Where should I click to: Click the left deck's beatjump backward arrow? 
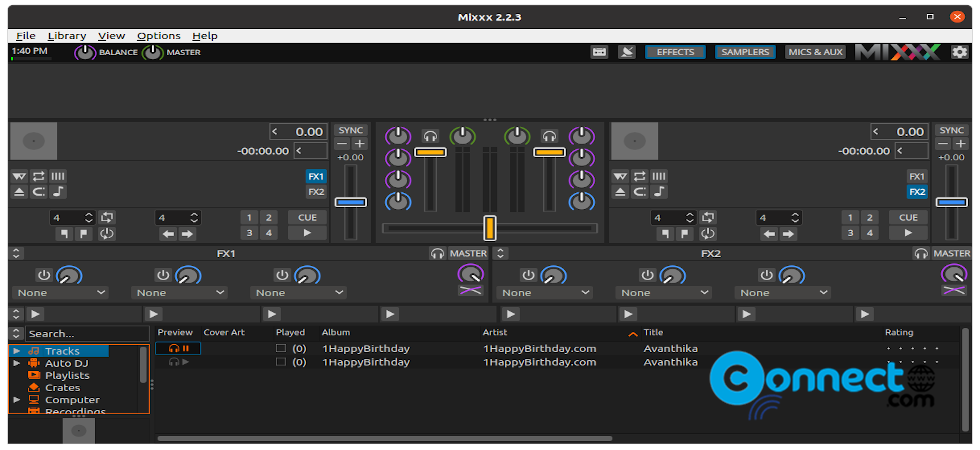(168, 234)
